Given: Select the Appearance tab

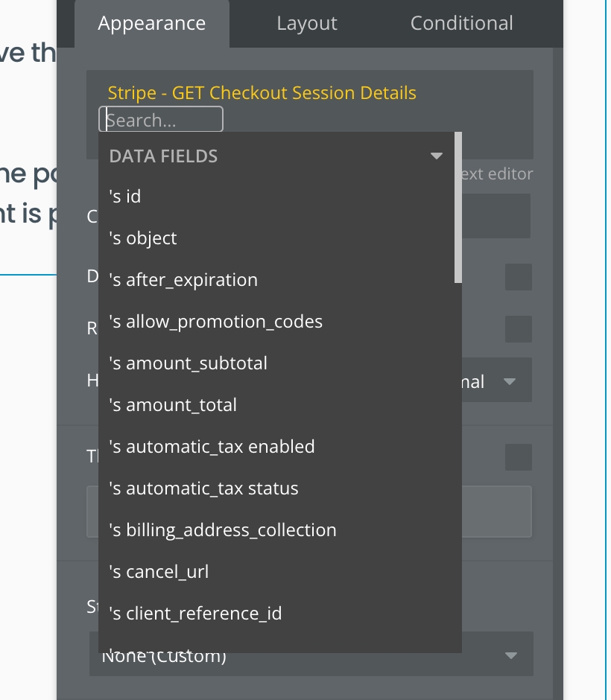Looking at the screenshot, I should (151, 23).
